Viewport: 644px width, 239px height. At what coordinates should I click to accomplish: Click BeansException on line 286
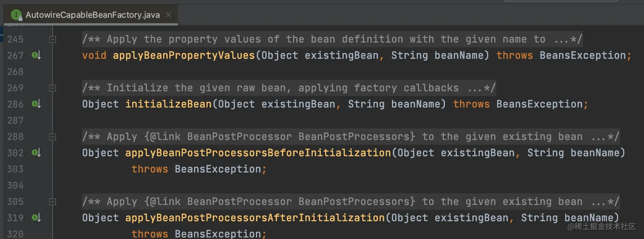point(540,104)
